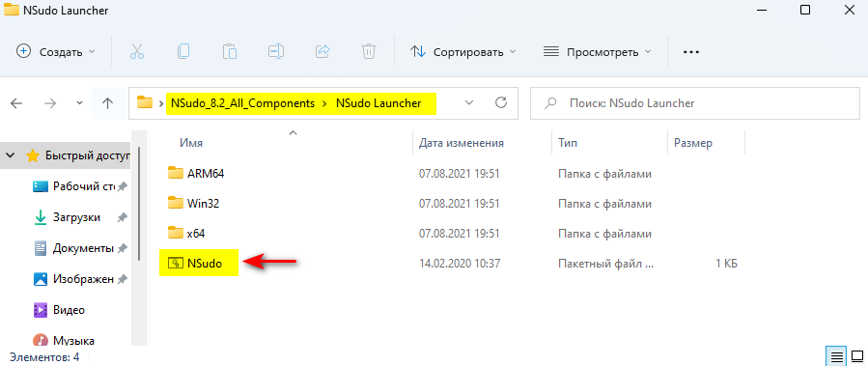
Task: Open Видео in the sidebar
Action: coord(69,310)
